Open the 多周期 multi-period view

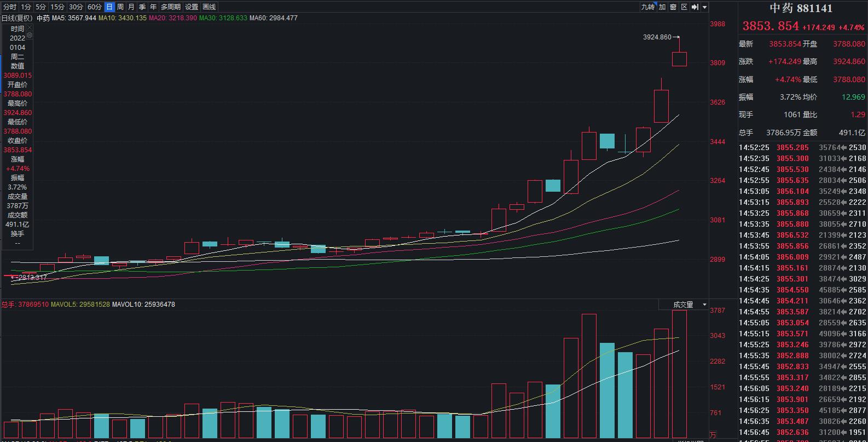click(x=171, y=7)
